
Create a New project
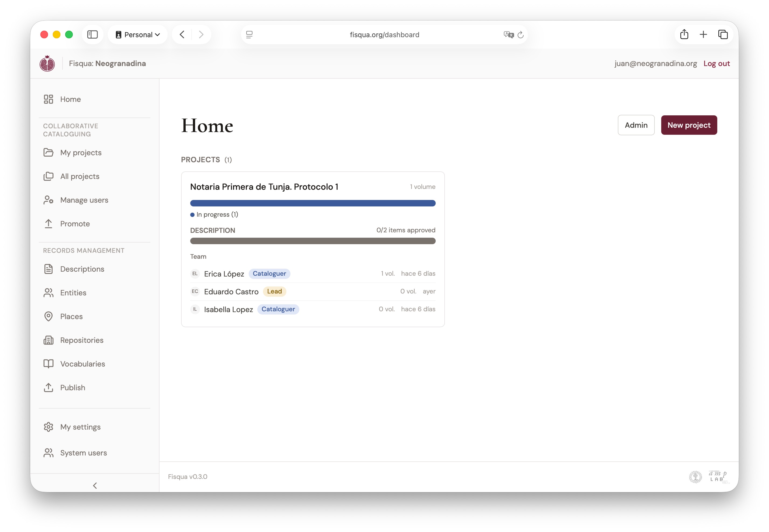689,125
